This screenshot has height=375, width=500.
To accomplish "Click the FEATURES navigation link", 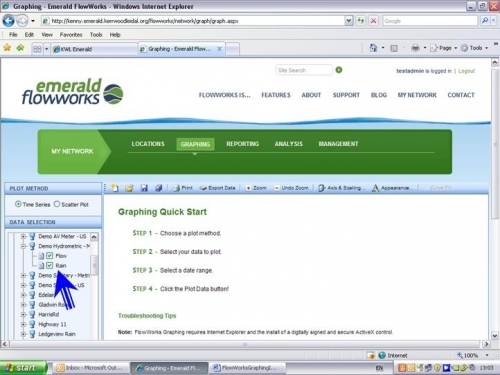I will (x=276, y=95).
